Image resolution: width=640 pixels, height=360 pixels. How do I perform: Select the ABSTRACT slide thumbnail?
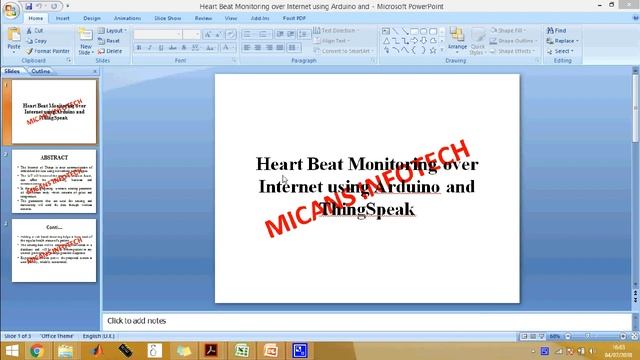pos(54,181)
